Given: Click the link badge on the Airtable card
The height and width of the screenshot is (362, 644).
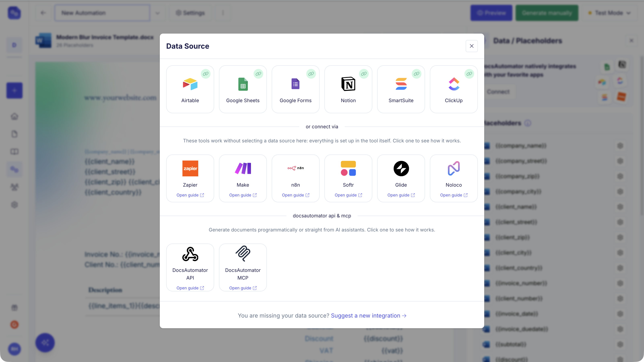Looking at the screenshot, I should [205, 74].
